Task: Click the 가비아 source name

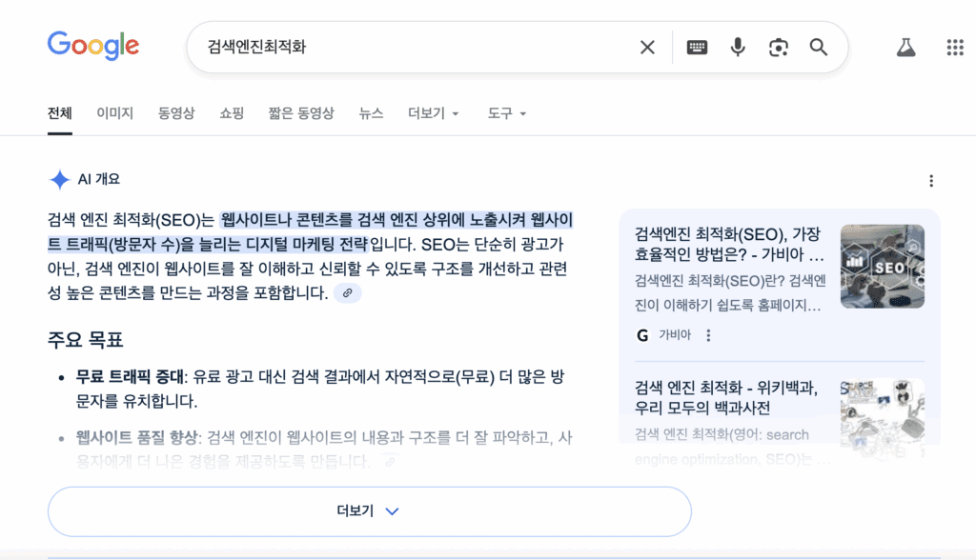Action: coord(675,335)
